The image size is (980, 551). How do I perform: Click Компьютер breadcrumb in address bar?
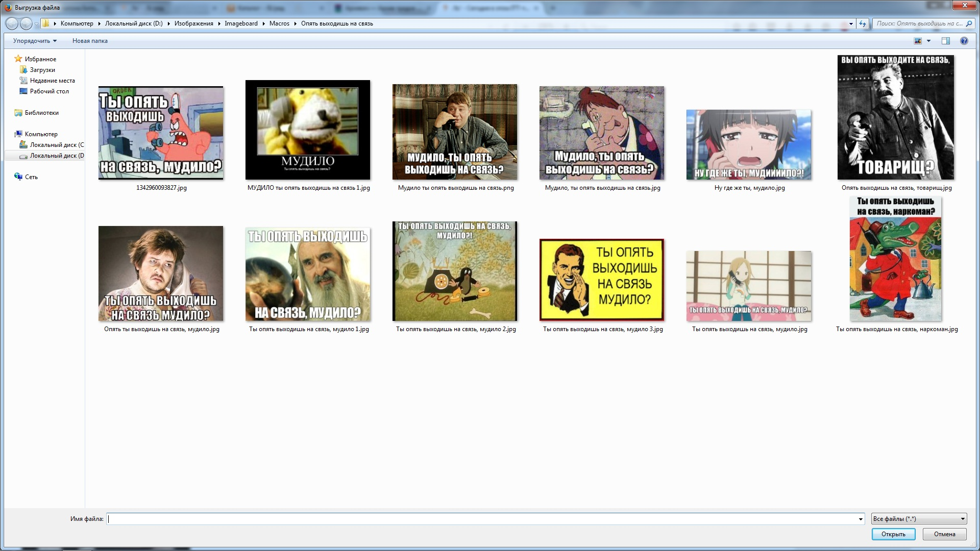[77, 23]
